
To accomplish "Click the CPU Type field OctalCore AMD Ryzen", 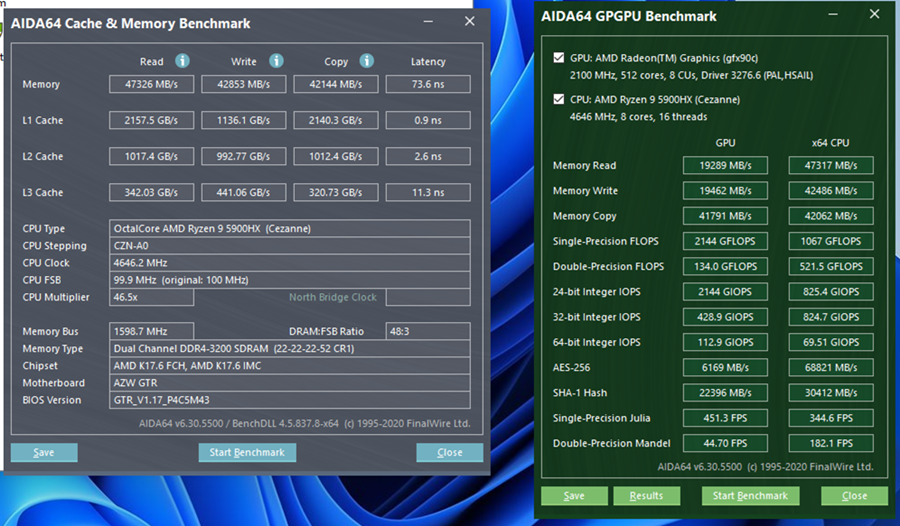I will pos(290,228).
